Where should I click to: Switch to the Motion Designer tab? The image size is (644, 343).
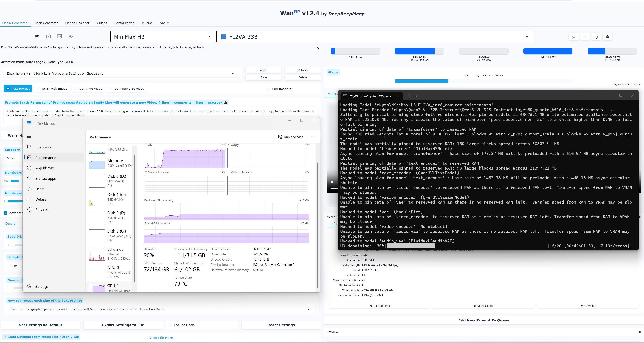[77, 23]
